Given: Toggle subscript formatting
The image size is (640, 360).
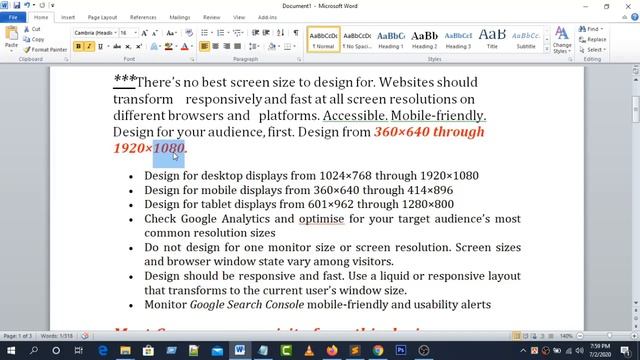Looking at the screenshot, I should [128, 47].
